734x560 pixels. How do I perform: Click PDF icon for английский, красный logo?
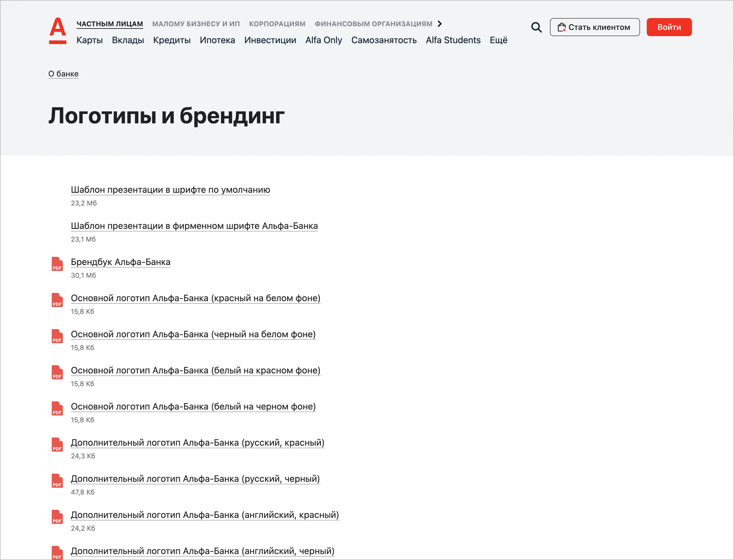(57, 517)
